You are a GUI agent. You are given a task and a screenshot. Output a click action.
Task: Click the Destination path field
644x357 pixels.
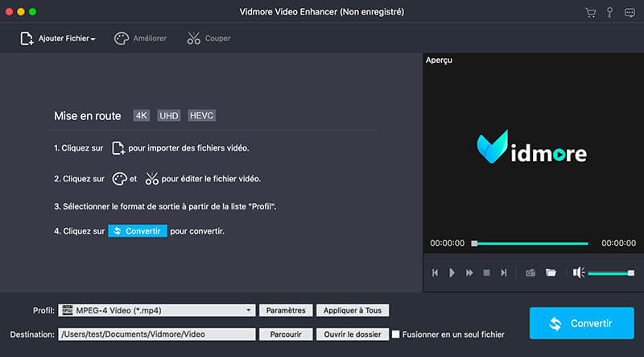pyautogui.click(x=156, y=334)
